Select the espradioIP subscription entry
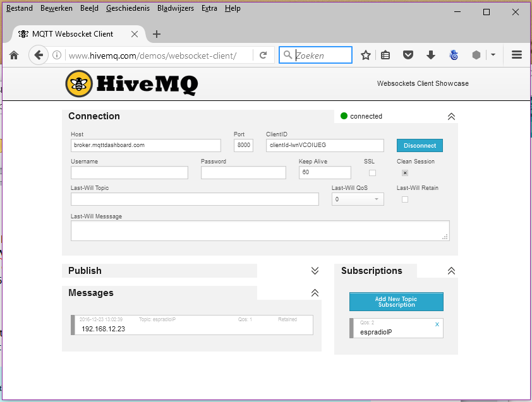532x402 pixels. 396,328
